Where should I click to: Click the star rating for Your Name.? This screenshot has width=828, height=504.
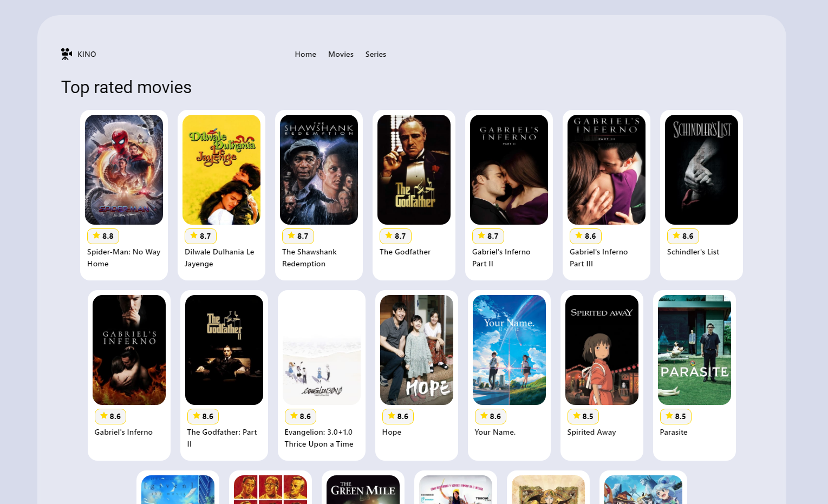click(x=491, y=416)
